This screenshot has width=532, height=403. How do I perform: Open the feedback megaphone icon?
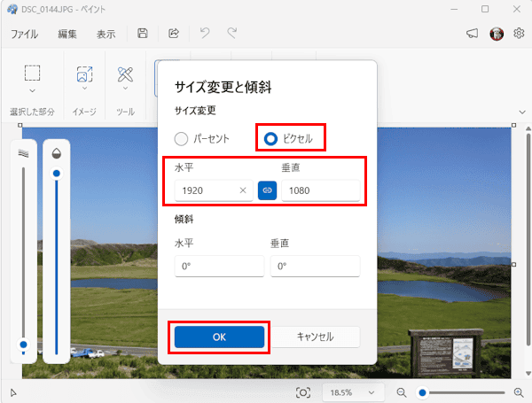click(x=472, y=34)
